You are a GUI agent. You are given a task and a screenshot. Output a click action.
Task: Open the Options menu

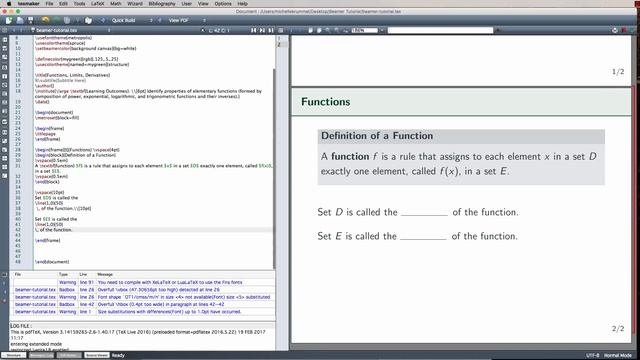pos(223,3)
